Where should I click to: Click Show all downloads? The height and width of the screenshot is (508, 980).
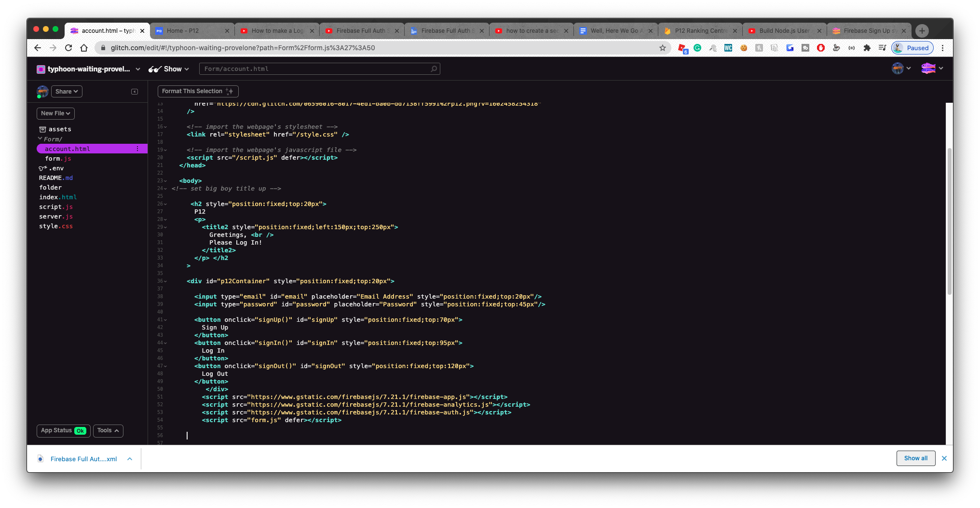pos(915,458)
